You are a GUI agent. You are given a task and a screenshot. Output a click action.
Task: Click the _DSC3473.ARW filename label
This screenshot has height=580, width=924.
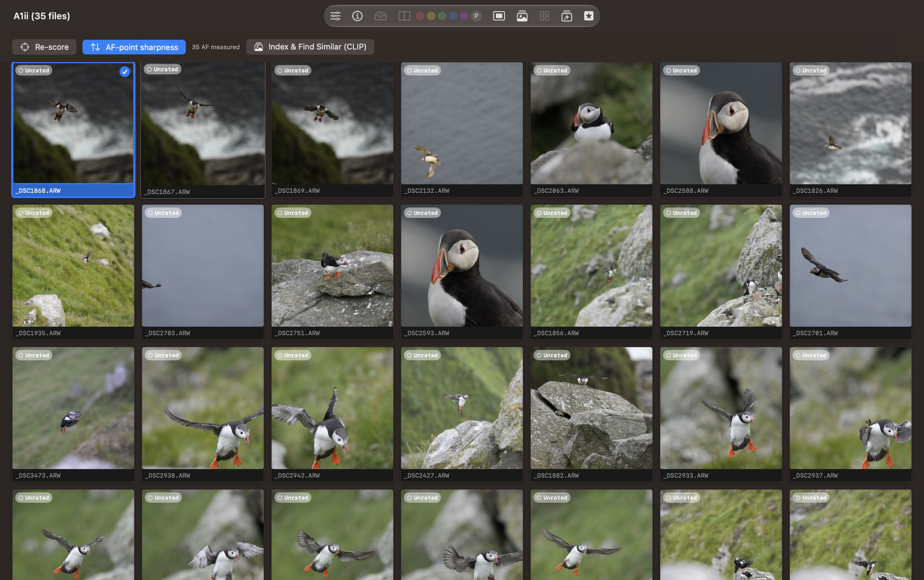pyautogui.click(x=38, y=475)
